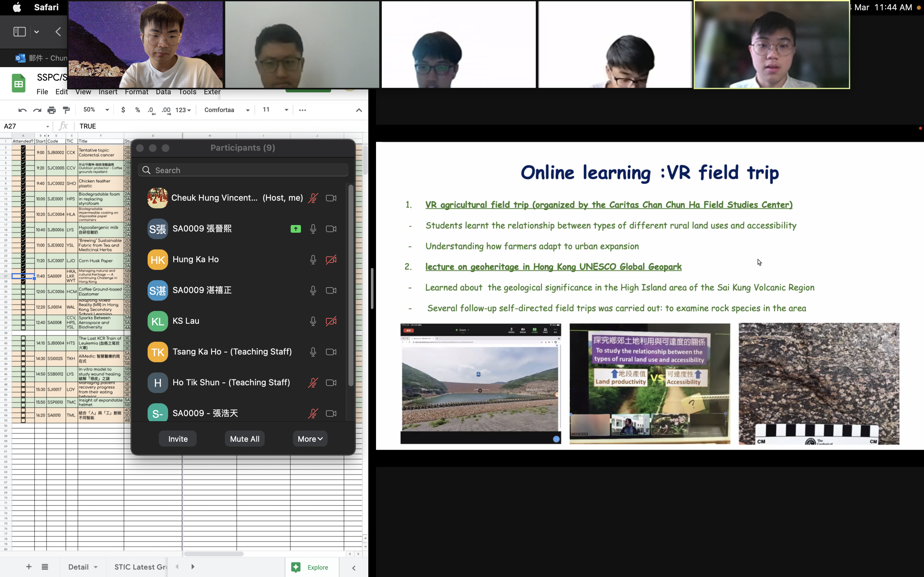Screen dimensions: 924x577
Task: Switch to the STIC Latest sheet tab
Action: click(x=140, y=567)
